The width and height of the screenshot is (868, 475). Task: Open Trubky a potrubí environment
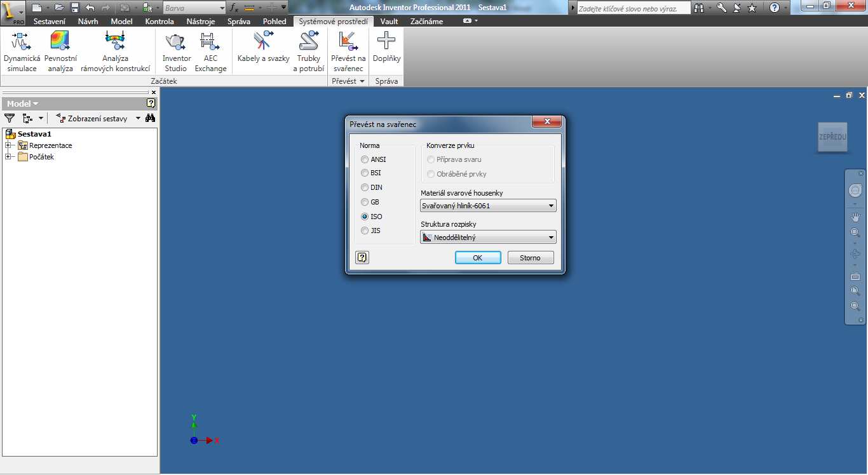tap(309, 52)
